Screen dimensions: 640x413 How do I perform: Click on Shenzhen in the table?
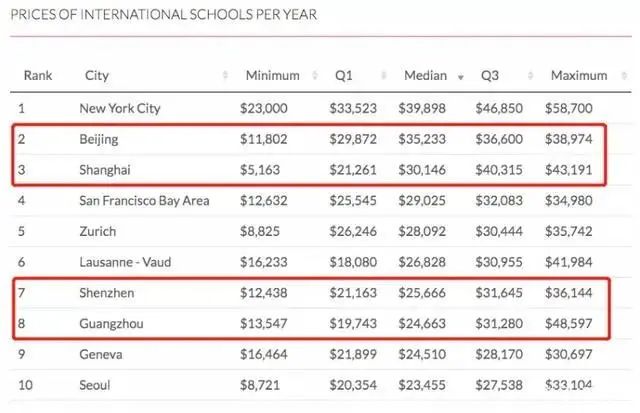point(107,293)
